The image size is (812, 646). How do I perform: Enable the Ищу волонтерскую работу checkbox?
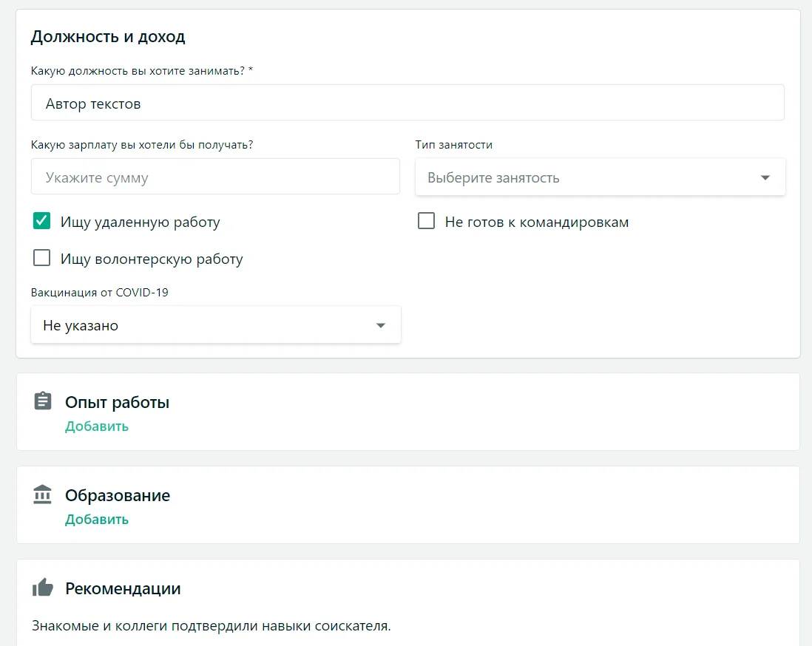(x=42, y=258)
